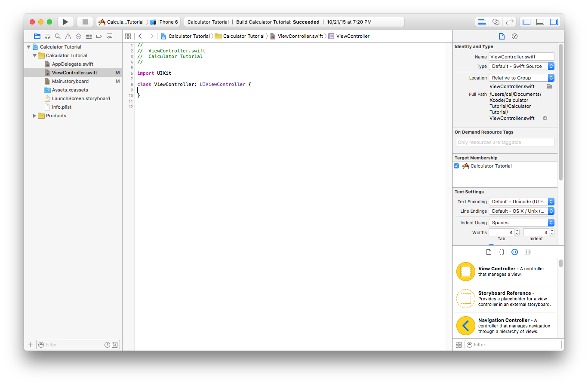Open the related items grid menu
This screenshot has width=588, height=385.
tap(128, 36)
